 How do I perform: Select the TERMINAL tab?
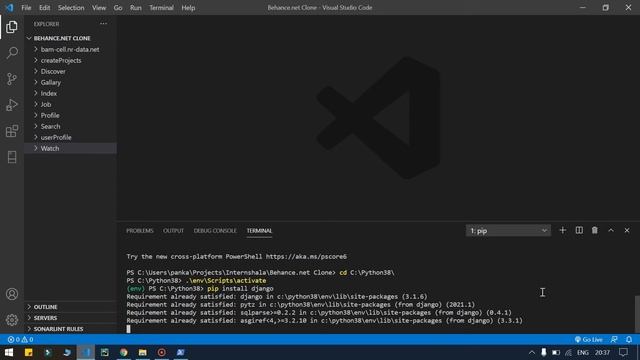click(x=259, y=231)
